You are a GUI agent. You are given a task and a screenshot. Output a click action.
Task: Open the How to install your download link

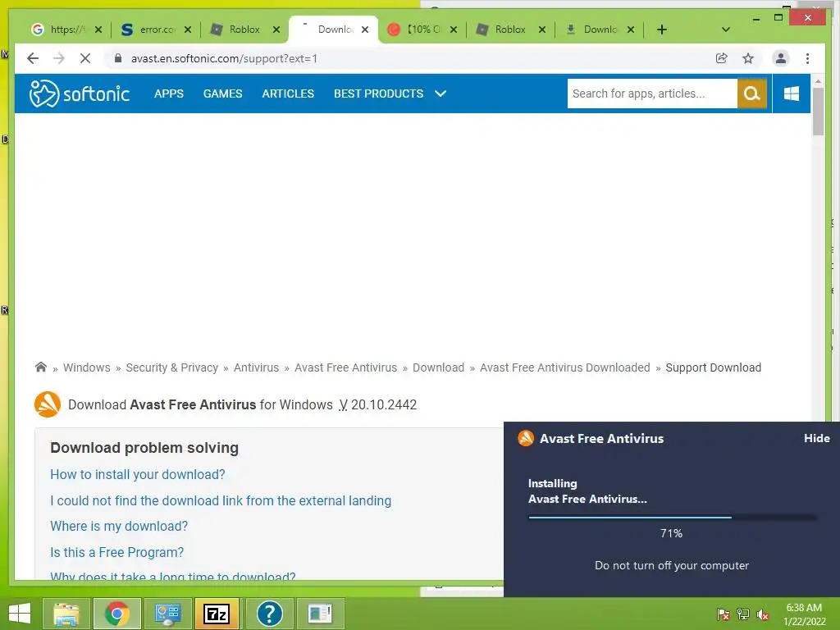click(138, 475)
